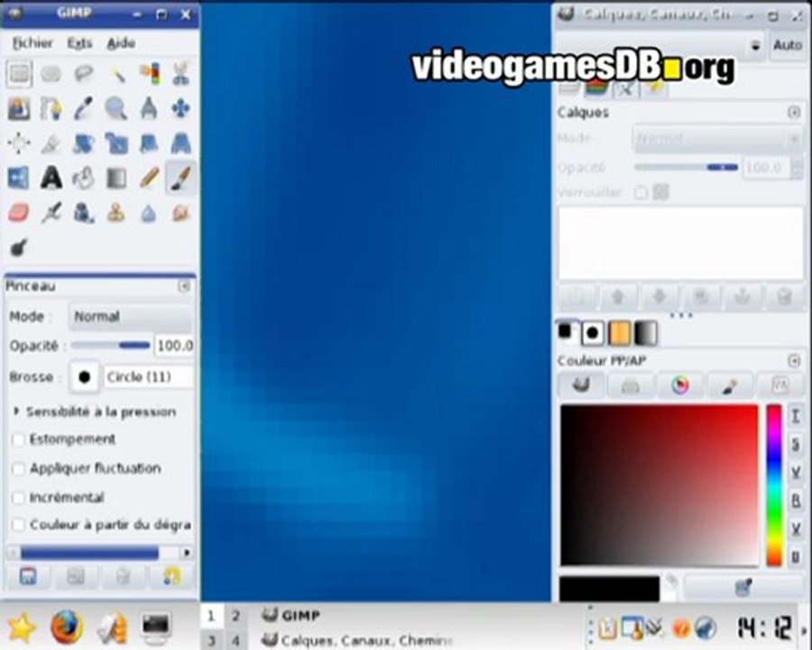Select the Crop tool

51,144
